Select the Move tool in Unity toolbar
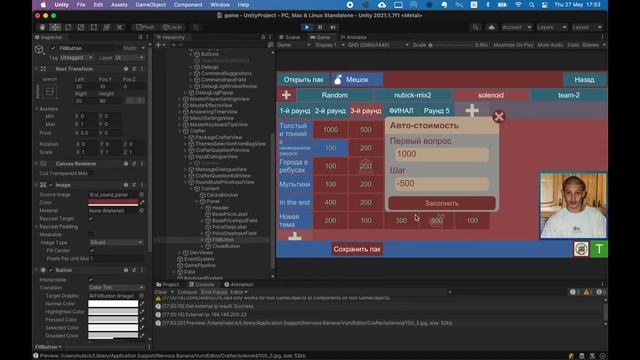Image resolution: width=640 pixels, height=360 pixels. click(55, 27)
